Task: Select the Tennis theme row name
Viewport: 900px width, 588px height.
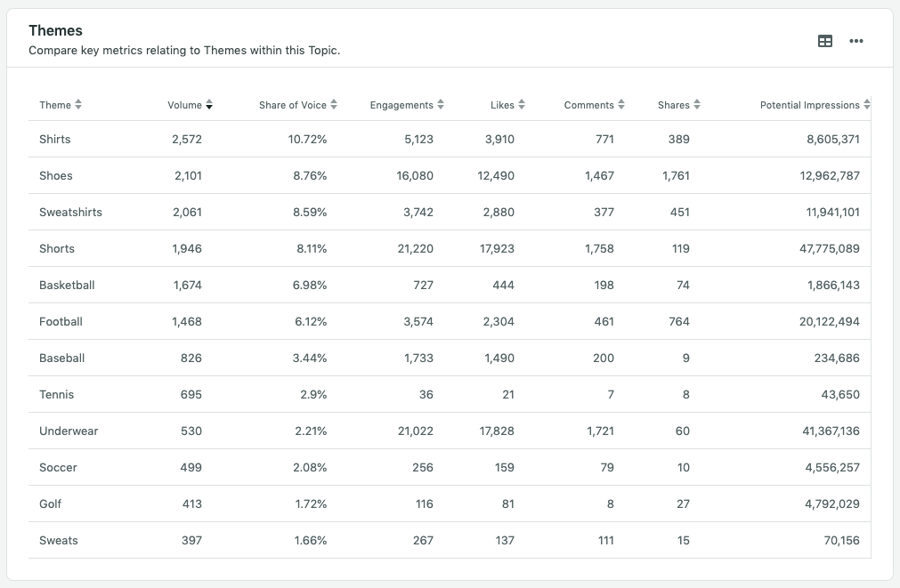Action: 56,395
